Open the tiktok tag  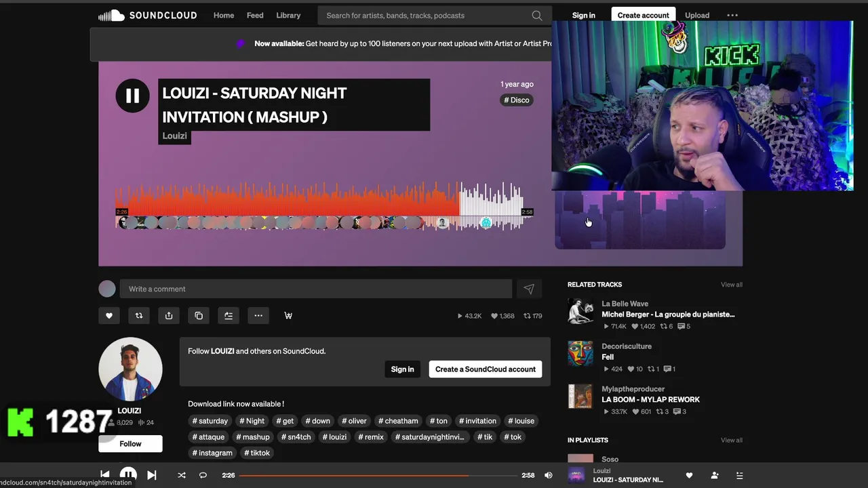[257, 453]
